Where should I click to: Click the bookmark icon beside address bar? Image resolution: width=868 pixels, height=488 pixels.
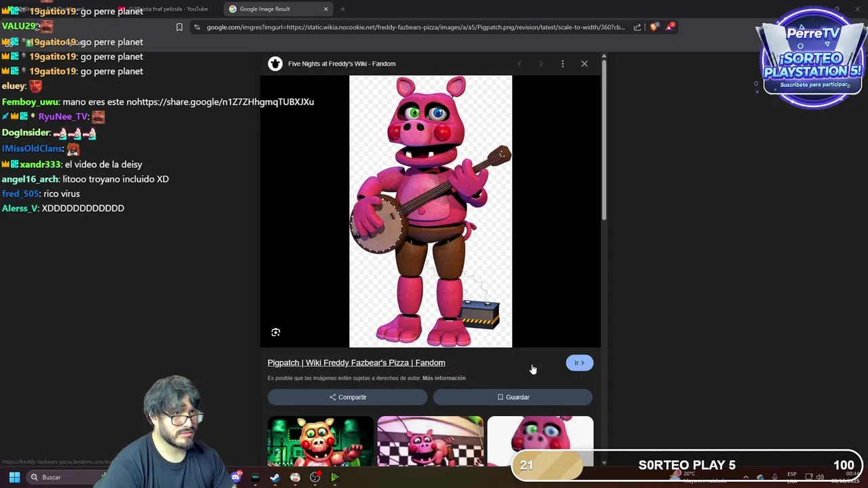pos(179,27)
